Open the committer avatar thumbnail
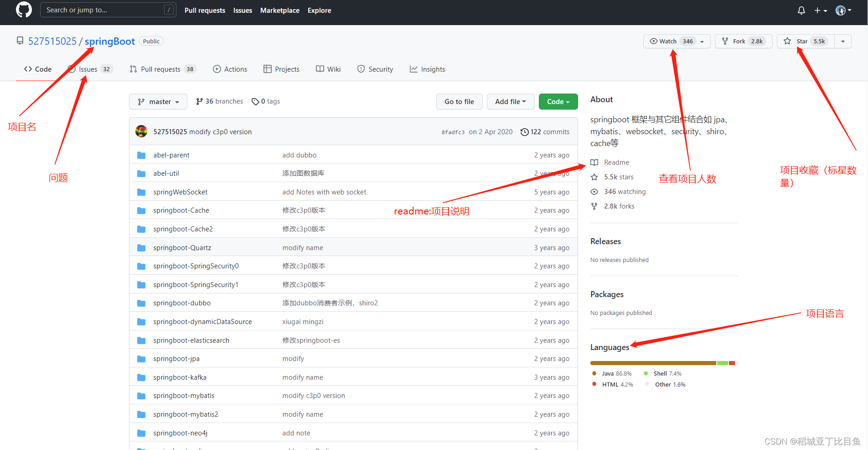The image size is (868, 450). [141, 131]
